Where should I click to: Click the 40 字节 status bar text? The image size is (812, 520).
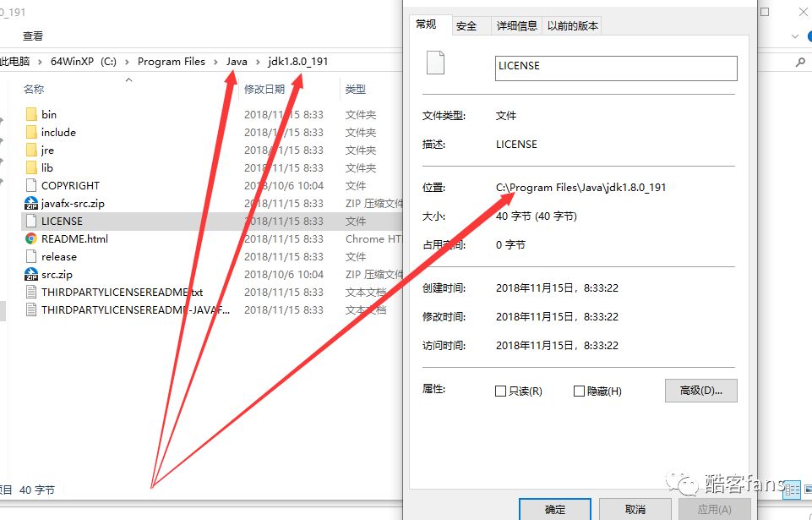click(37, 490)
